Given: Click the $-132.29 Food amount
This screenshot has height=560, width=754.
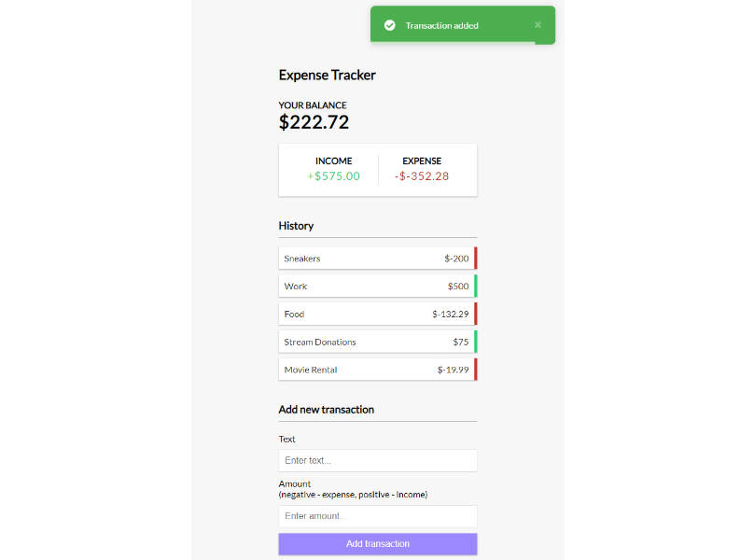Looking at the screenshot, I should [x=450, y=315].
